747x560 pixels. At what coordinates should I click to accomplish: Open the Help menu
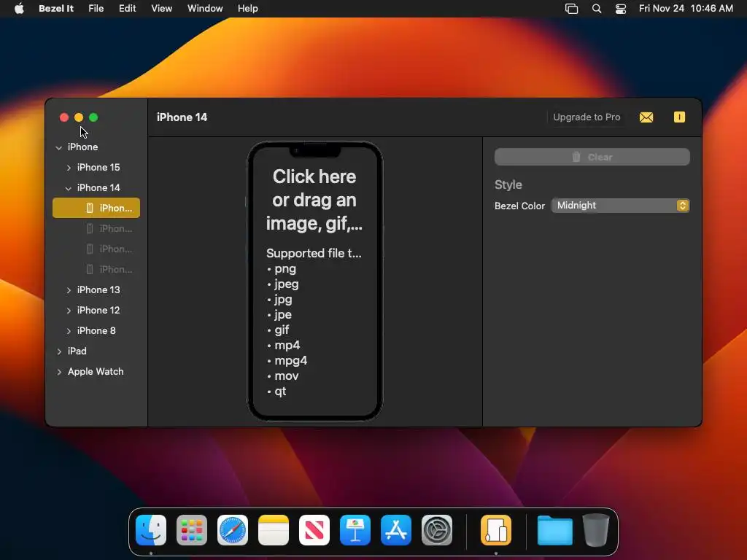pos(248,9)
